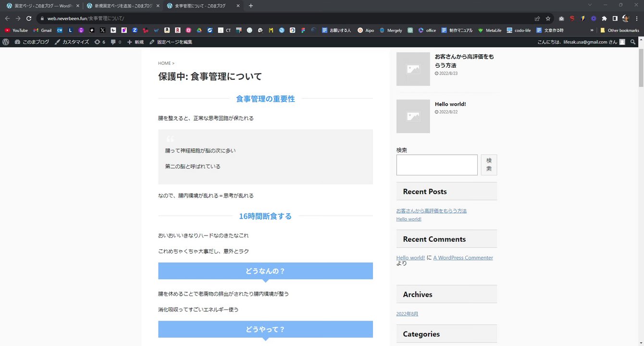Open the 2022年8月 archive link
Viewport: 644px width, 346px height.
click(407, 314)
